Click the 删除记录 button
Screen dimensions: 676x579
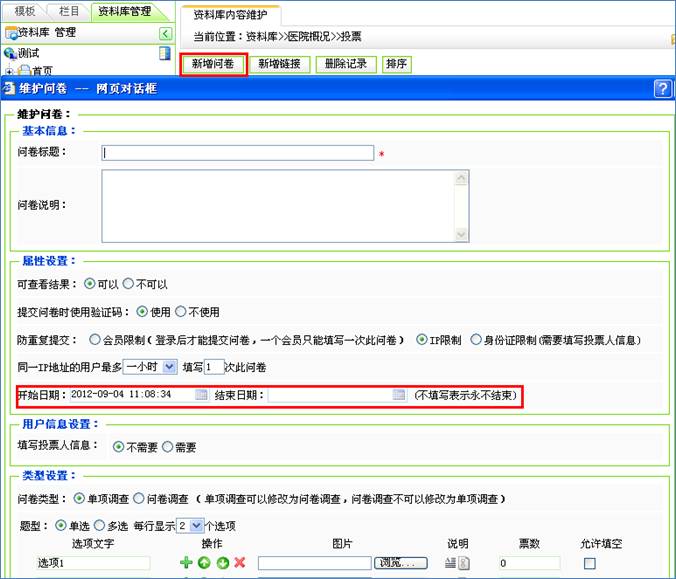(x=346, y=64)
